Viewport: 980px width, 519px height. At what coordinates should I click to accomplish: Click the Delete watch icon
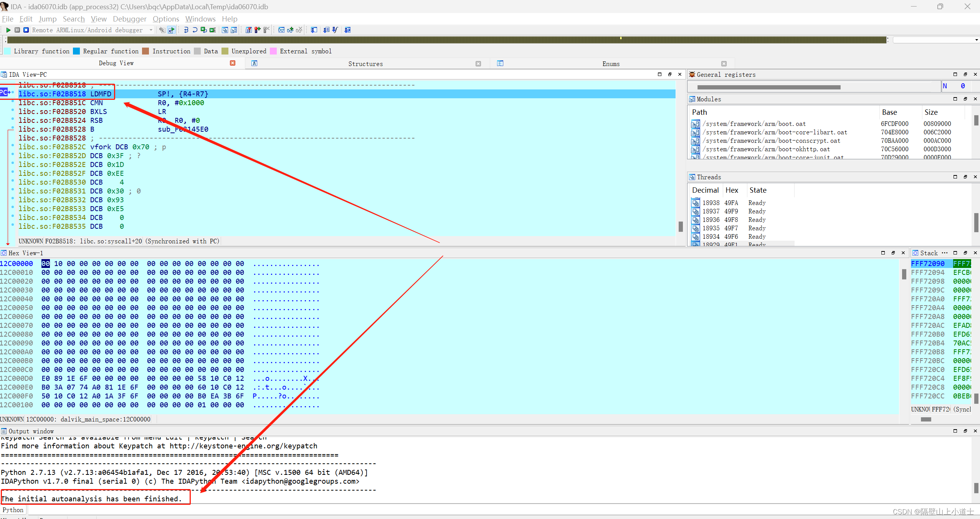coord(299,30)
